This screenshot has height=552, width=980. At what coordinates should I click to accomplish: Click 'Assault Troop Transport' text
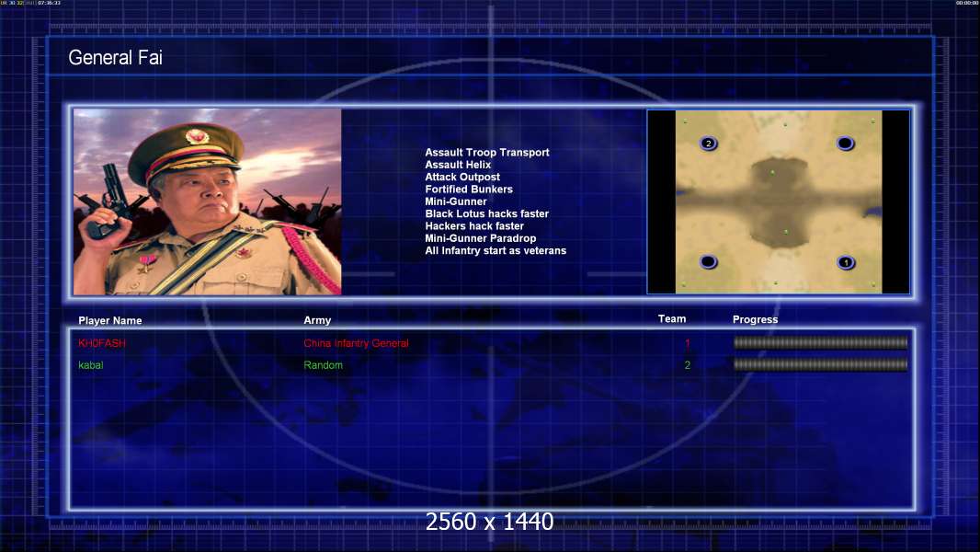click(487, 152)
